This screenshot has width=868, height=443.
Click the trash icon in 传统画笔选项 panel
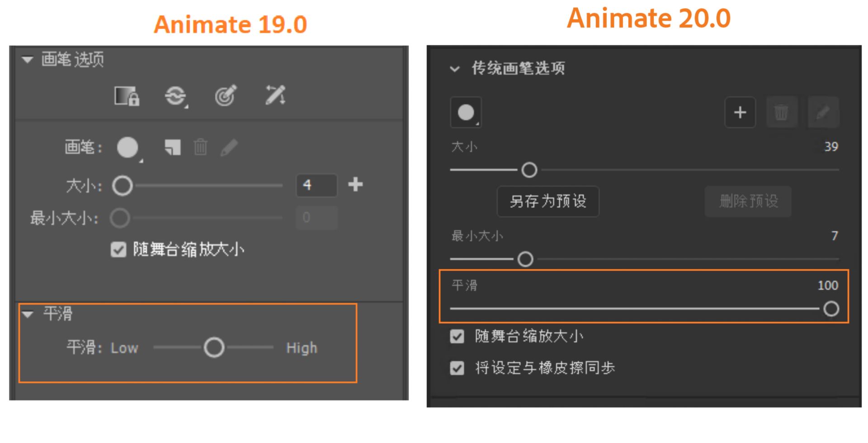781,112
